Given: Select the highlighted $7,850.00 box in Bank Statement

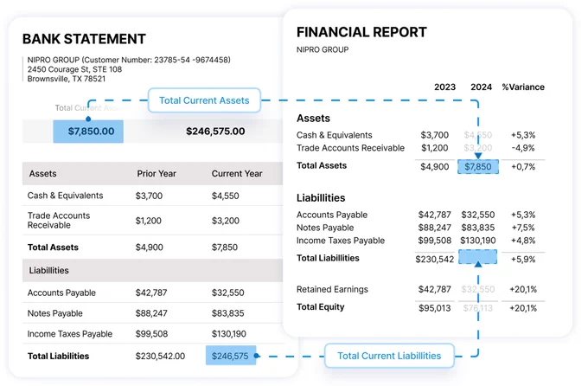Looking at the screenshot, I should pyautogui.click(x=88, y=131).
